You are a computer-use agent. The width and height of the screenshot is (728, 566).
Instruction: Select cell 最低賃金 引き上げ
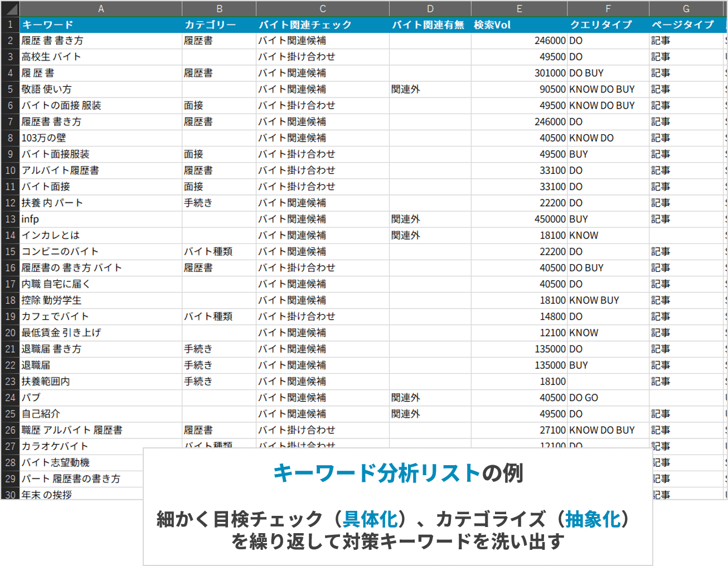[x=101, y=333]
